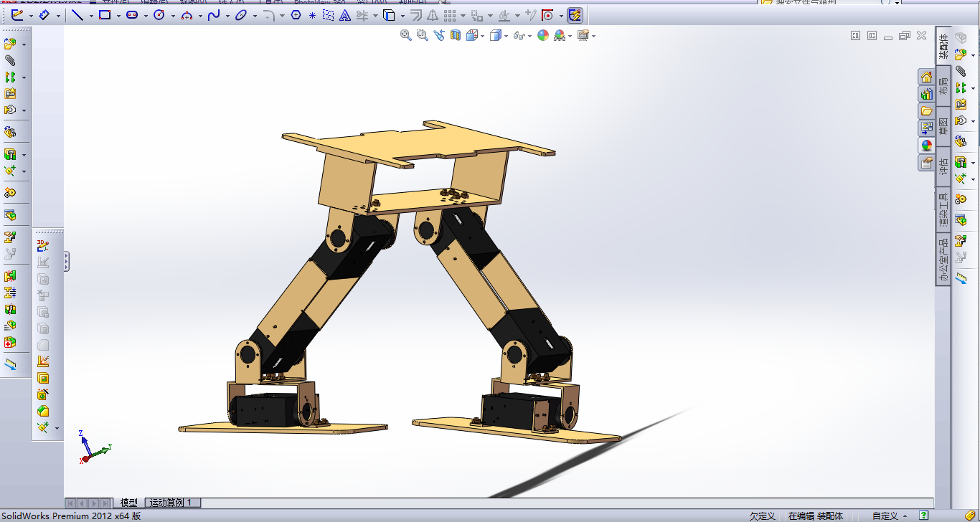Select the Polygon sketch tool
Screen dimensions: 980x522
(296, 15)
